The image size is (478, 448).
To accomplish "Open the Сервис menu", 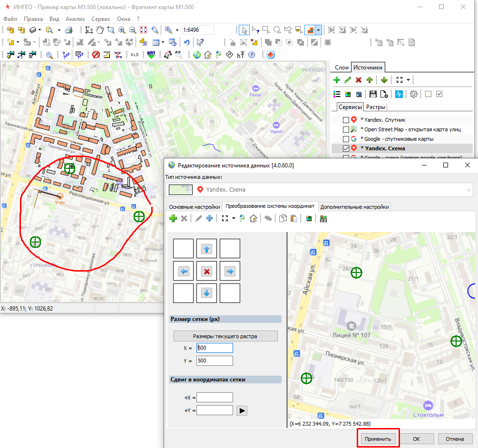I will tap(101, 19).
